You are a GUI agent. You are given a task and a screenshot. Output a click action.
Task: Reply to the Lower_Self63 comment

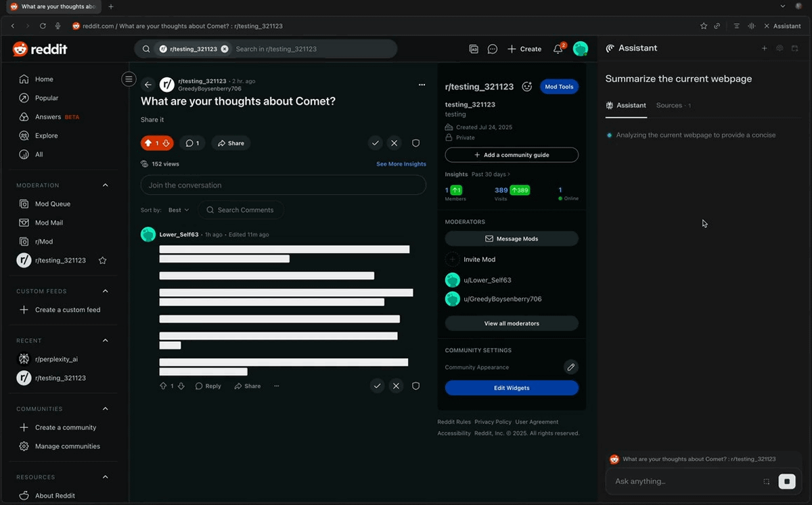click(208, 386)
